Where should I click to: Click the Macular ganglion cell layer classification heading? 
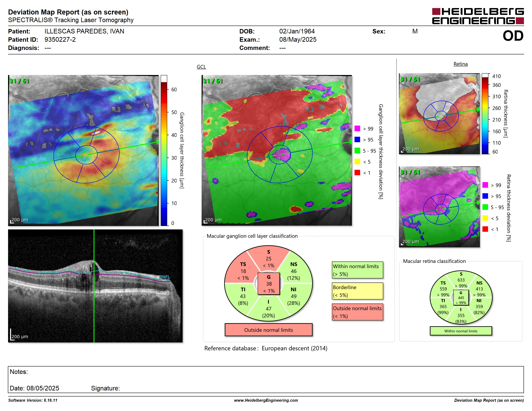tap(252, 236)
